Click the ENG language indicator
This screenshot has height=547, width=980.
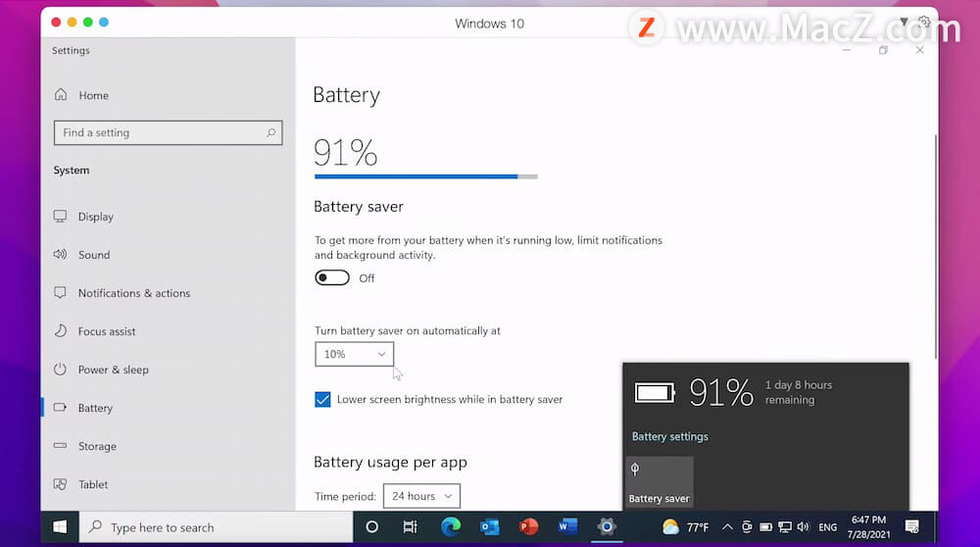click(x=827, y=527)
